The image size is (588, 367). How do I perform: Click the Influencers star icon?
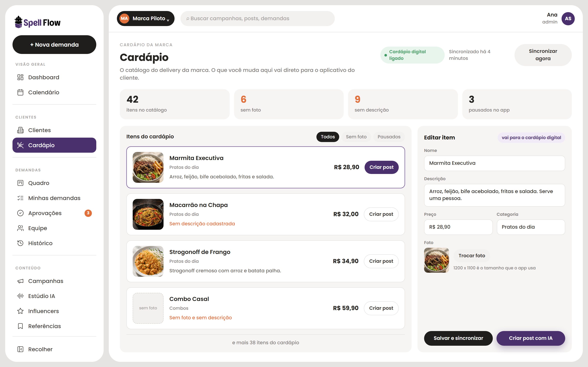click(x=20, y=311)
